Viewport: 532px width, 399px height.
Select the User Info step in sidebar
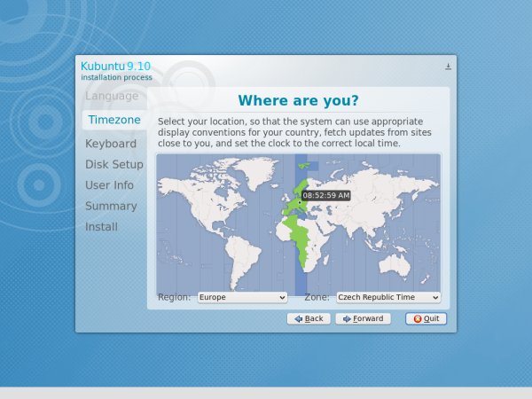[109, 185]
